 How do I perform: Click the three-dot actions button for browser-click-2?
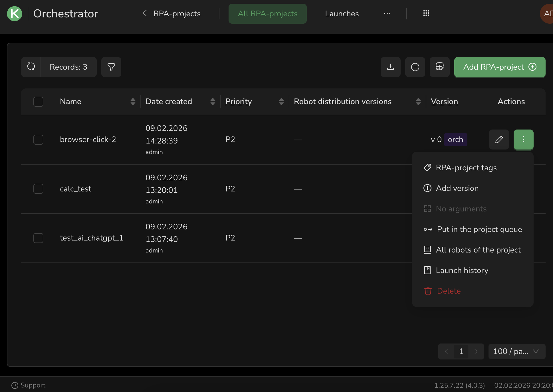tap(524, 140)
